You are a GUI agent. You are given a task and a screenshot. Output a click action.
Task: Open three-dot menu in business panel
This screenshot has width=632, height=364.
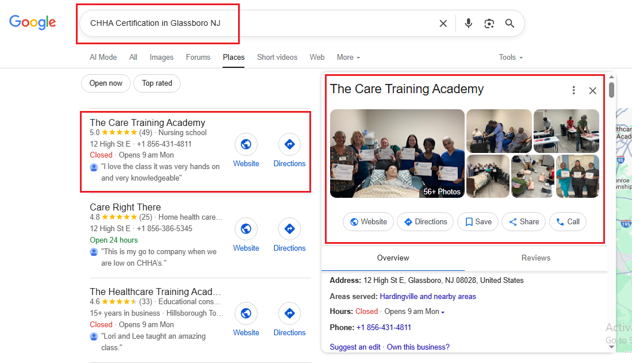pos(573,90)
